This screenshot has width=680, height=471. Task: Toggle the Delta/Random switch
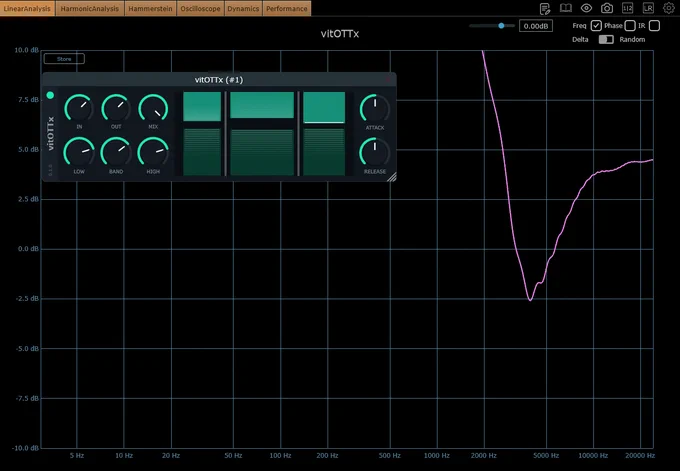coord(606,39)
